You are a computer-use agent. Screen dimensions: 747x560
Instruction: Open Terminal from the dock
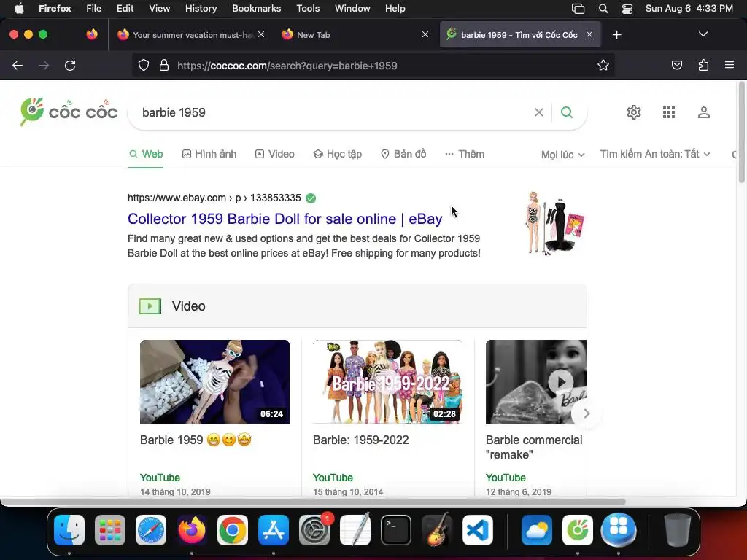click(396, 529)
